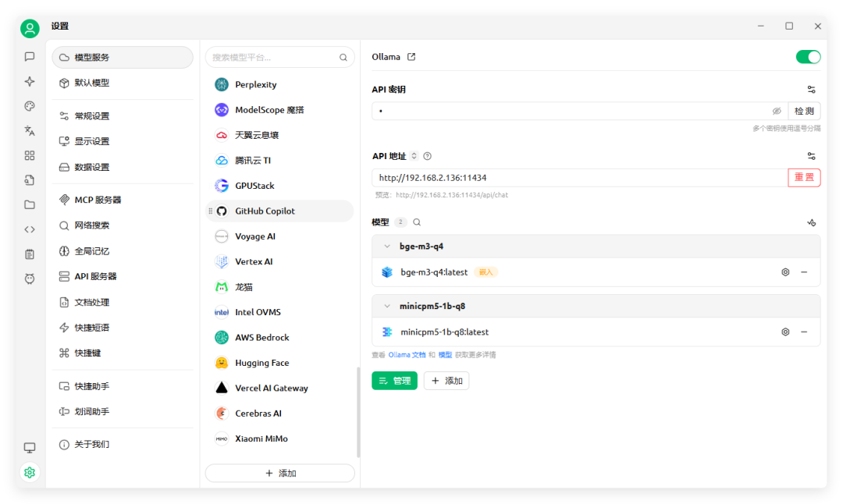Click the green user avatar
Screen dimensions: 843x504
click(30, 29)
